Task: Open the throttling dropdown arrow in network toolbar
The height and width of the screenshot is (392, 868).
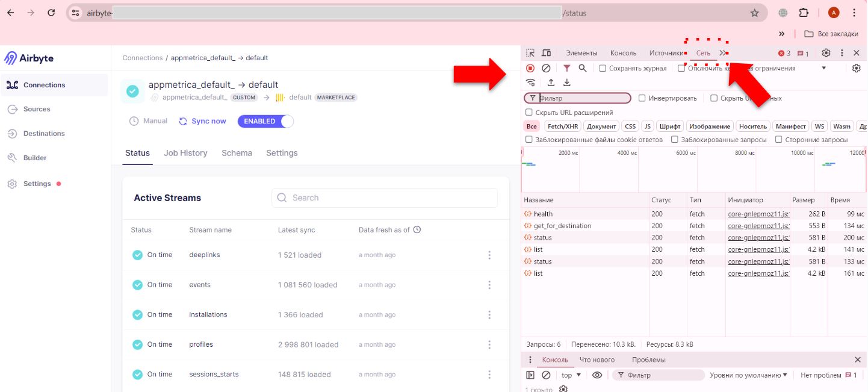Action: coord(823,68)
